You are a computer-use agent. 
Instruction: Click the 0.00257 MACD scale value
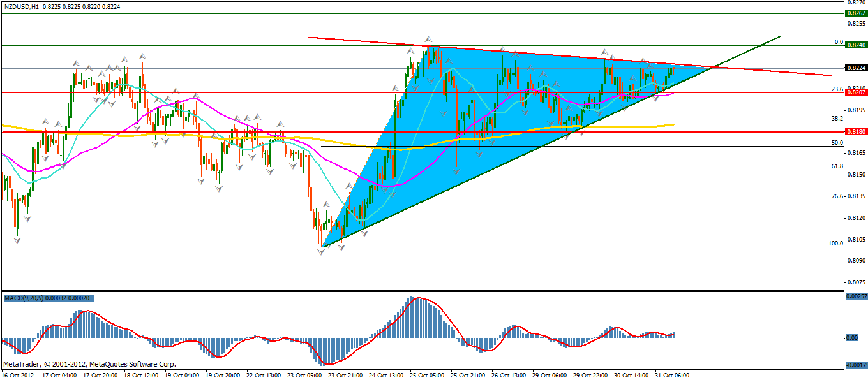click(x=855, y=296)
